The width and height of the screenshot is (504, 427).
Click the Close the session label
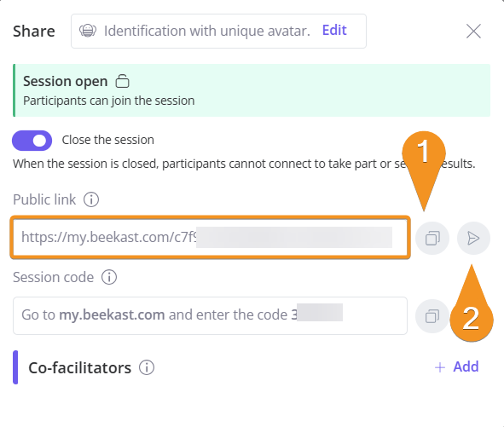click(108, 140)
